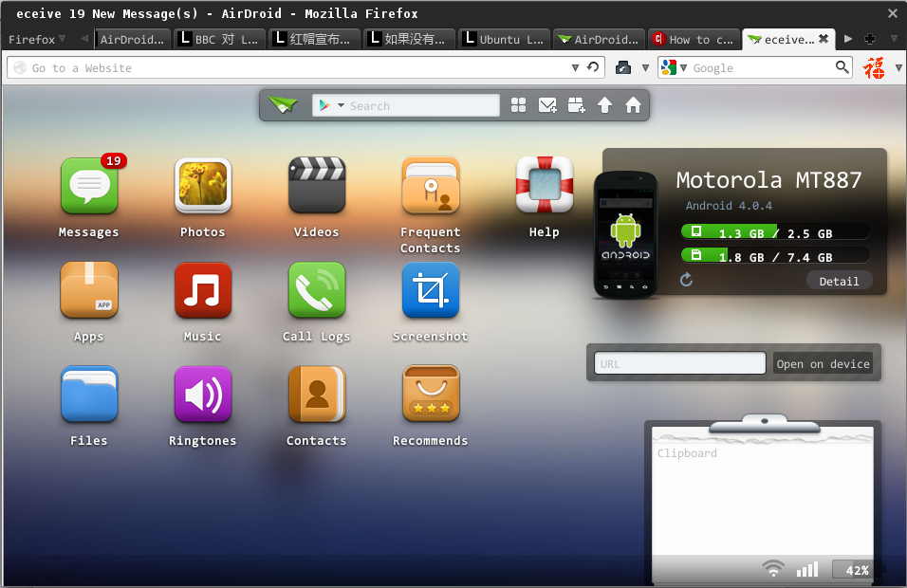Screen dimensions: 907x588
Task: Go to AirDroid home icon
Action: [x=633, y=105]
